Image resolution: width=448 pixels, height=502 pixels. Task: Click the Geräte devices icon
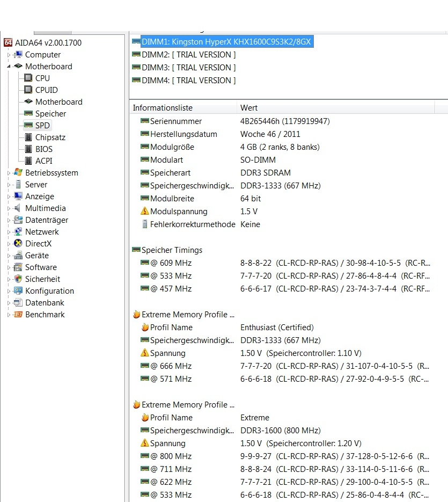coord(18,256)
